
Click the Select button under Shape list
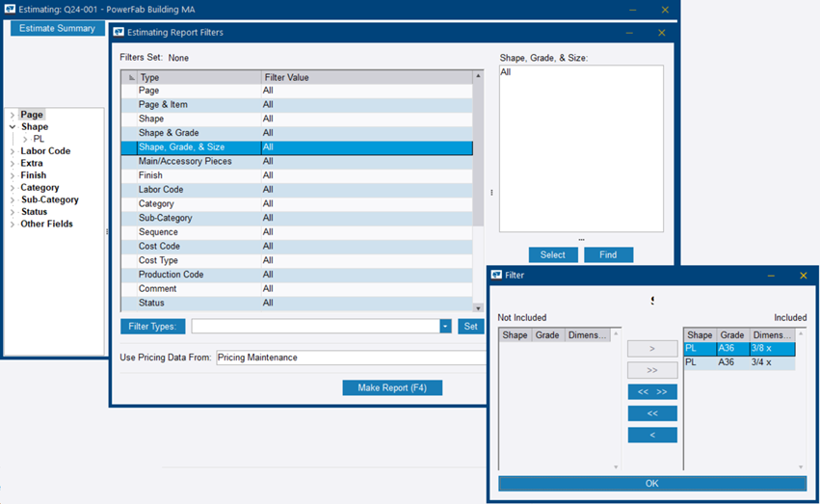[552, 254]
